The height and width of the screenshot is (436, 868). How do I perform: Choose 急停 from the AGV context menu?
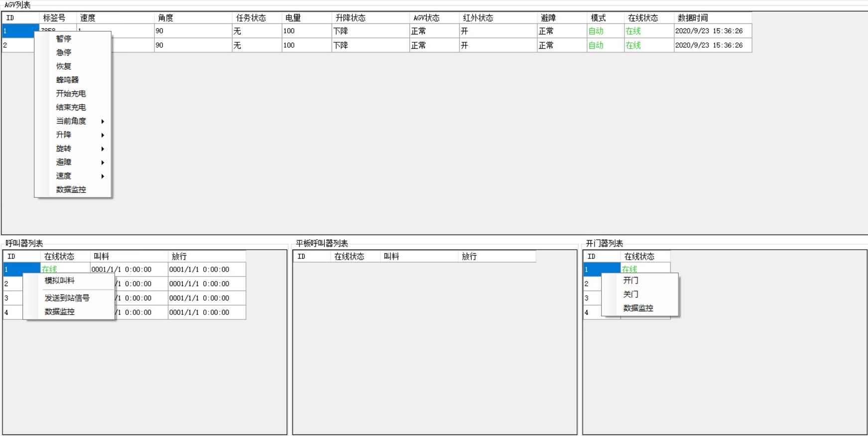(x=73, y=52)
